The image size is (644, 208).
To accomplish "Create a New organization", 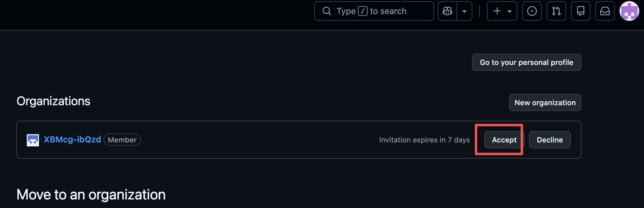I will point(545,102).
